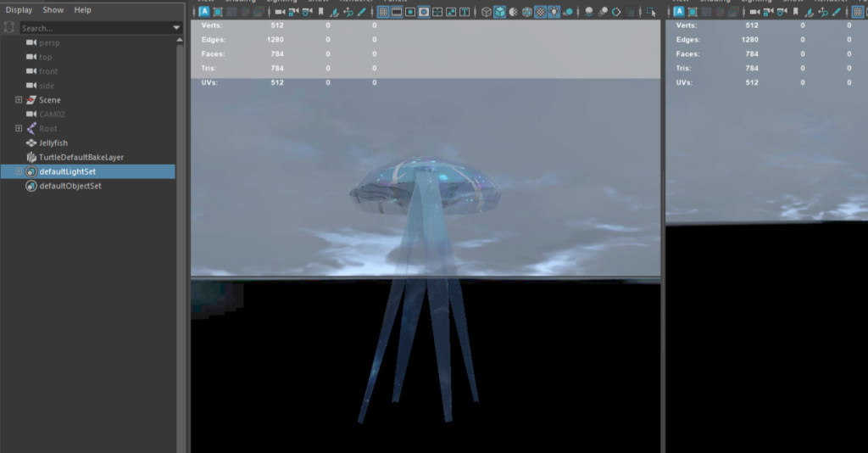
Task: Select the front camera in Outliner
Action: tap(48, 71)
